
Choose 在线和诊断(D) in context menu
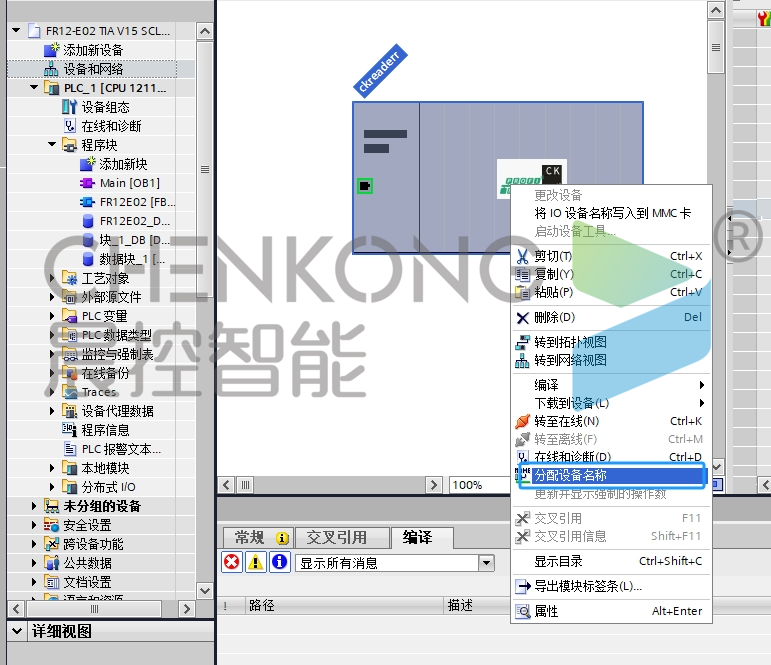[x=612, y=457]
